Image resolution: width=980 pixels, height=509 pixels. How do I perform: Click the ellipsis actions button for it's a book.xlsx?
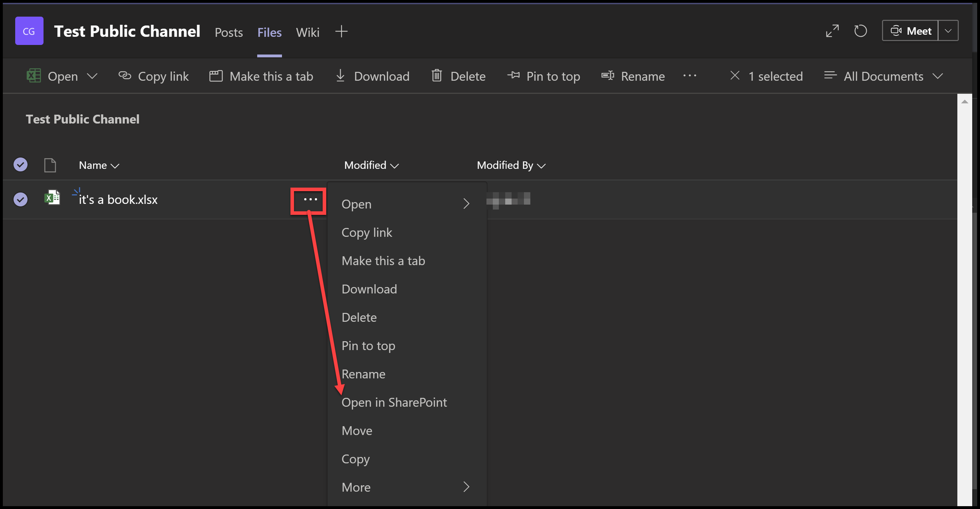tap(310, 199)
